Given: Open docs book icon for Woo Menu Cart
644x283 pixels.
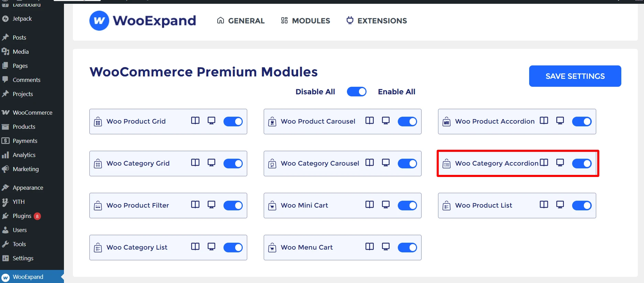Looking at the screenshot, I should [x=370, y=247].
